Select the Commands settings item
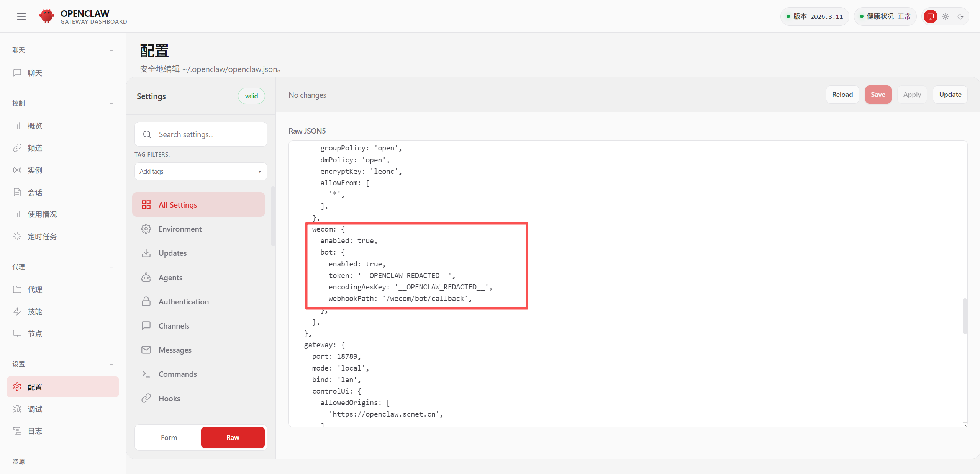 [177, 374]
